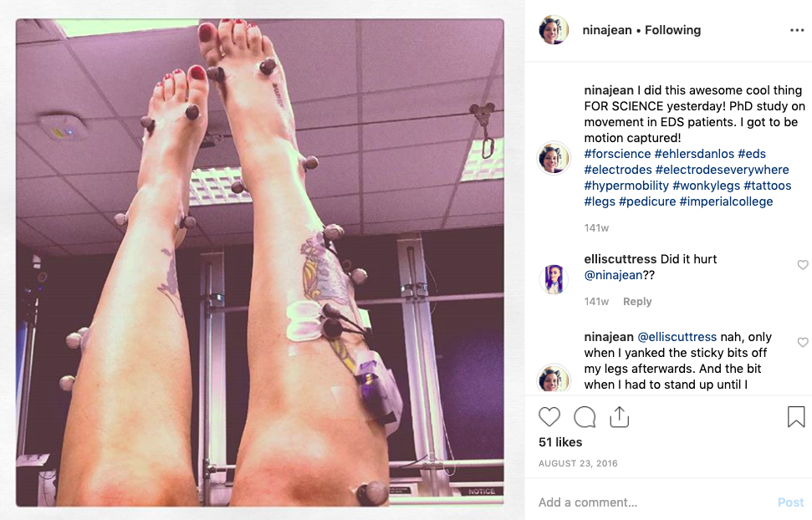Follow the #hypermobility hashtag link
Image resolution: width=812 pixels, height=520 pixels.
point(626,186)
